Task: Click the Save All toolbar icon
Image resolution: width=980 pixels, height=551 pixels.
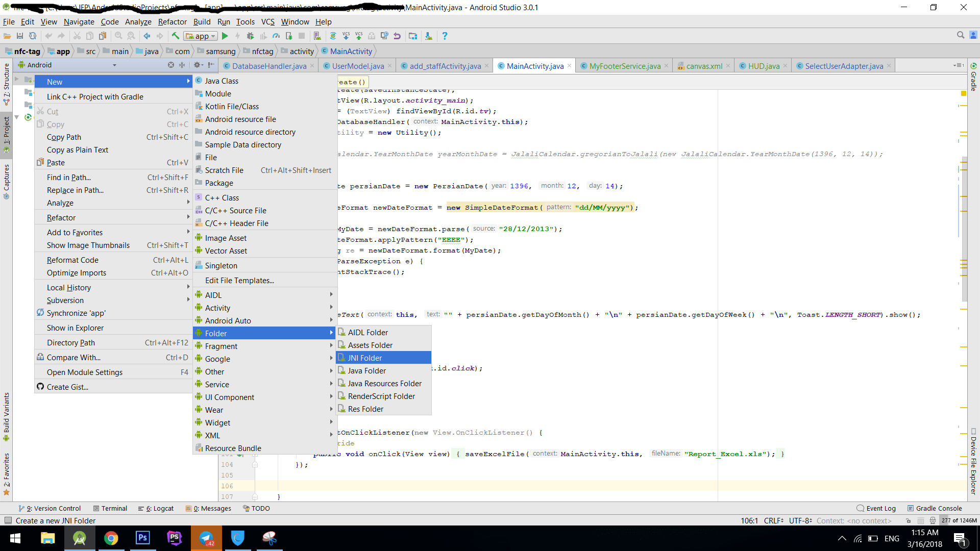Action: coord(20,36)
